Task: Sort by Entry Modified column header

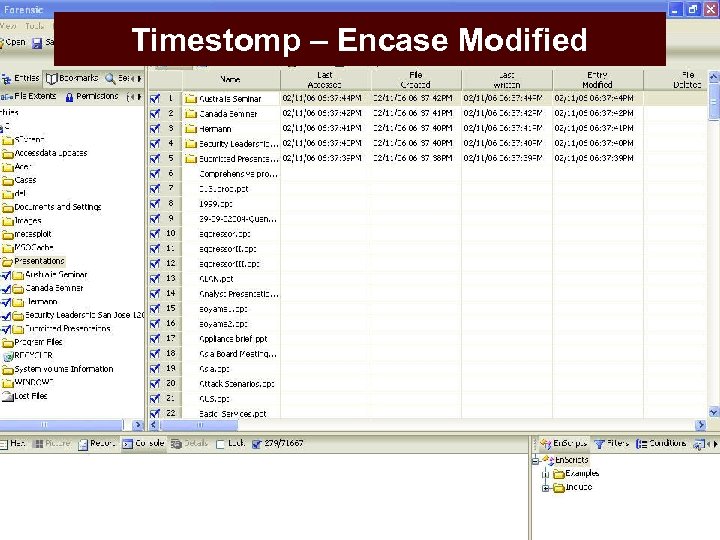Action: (x=597, y=79)
